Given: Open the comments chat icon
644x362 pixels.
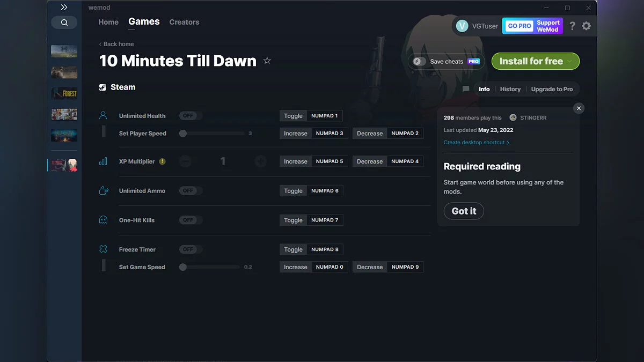Looking at the screenshot, I should pyautogui.click(x=465, y=89).
